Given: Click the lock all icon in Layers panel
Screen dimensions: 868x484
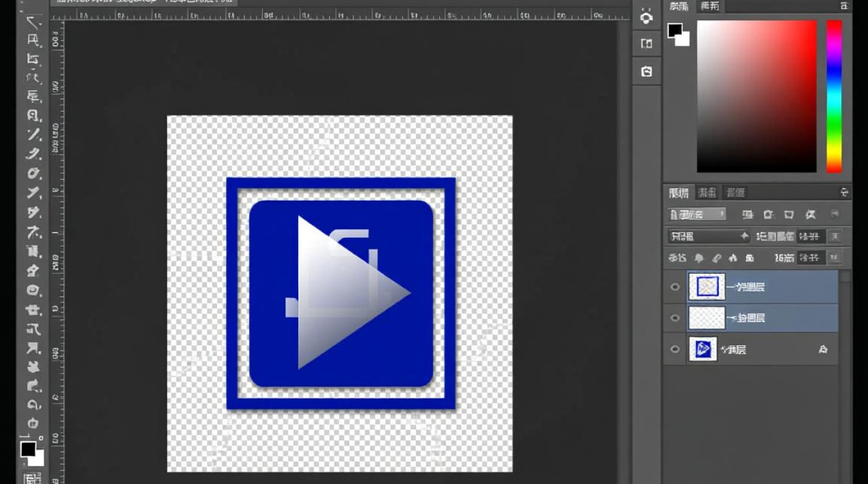Looking at the screenshot, I should tap(749, 258).
